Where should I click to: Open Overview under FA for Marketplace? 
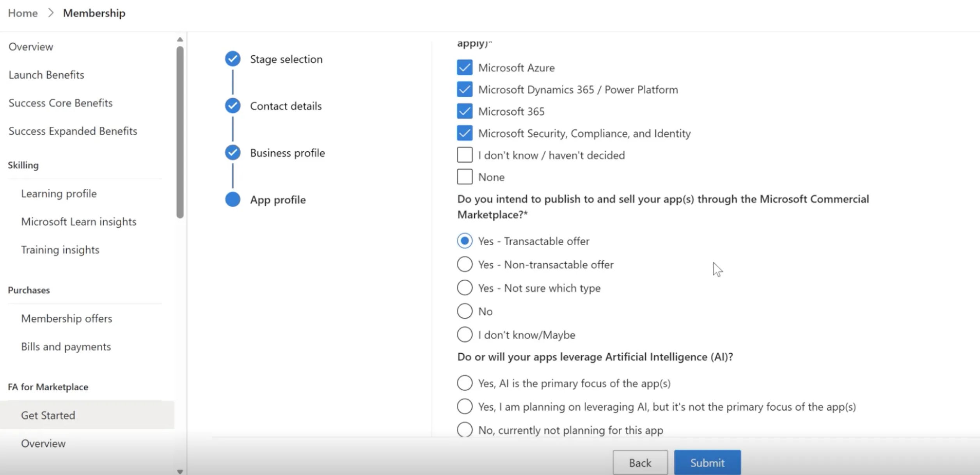43,443
